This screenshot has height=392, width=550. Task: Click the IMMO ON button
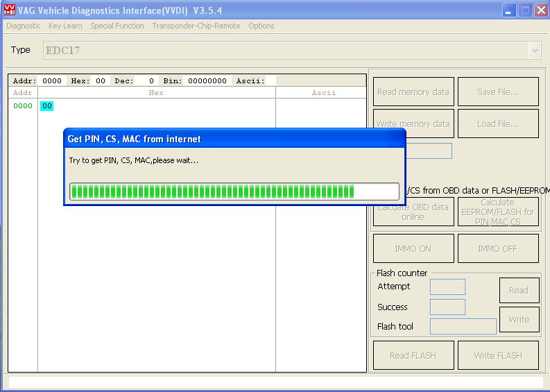(413, 248)
